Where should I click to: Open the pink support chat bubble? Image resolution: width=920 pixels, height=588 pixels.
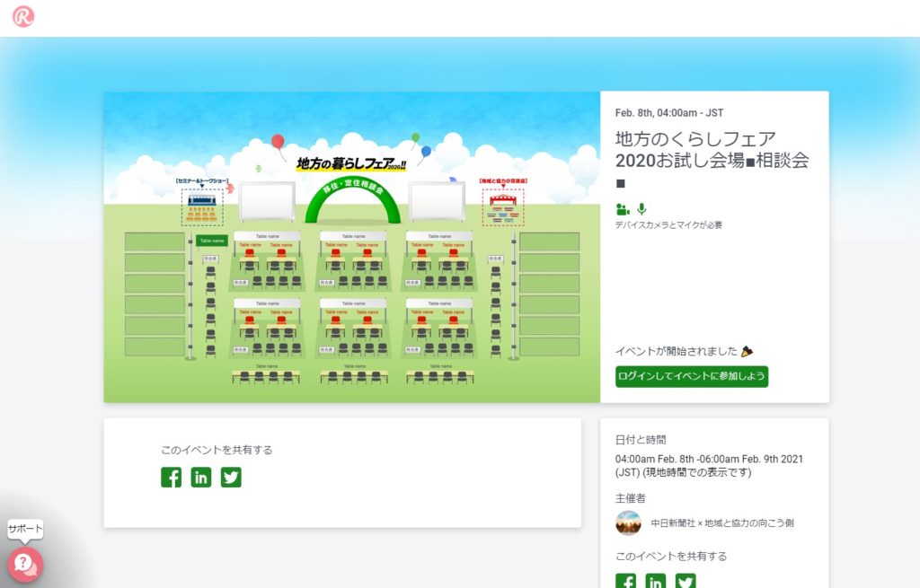[x=24, y=564]
